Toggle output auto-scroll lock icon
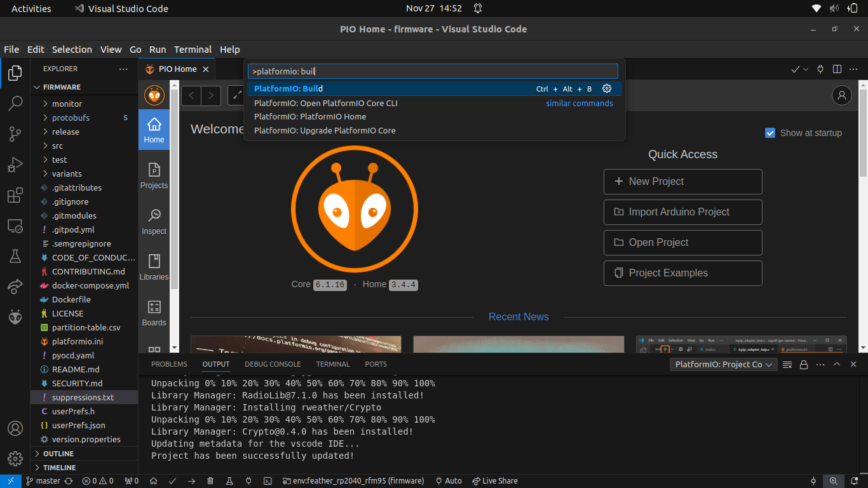The width and height of the screenshot is (868, 488). click(x=804, y=365)
